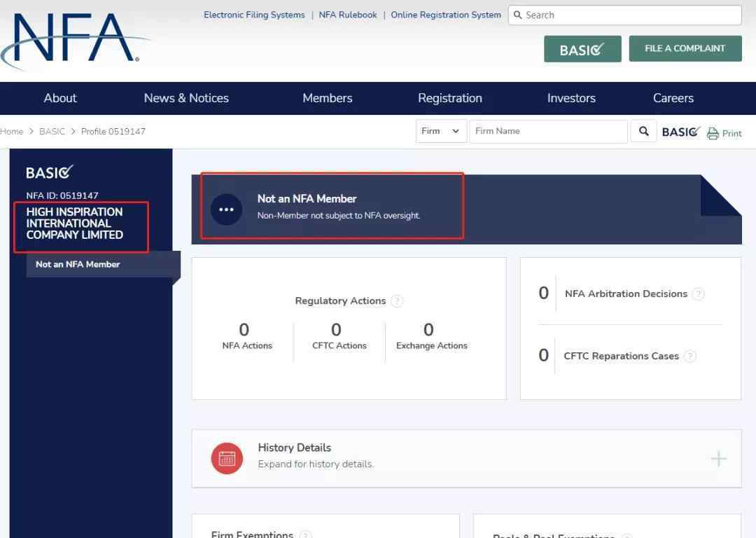The image size is (756, 538).
Task: Click the BASIC logo in sidebar
Action: tap(50, 172)
